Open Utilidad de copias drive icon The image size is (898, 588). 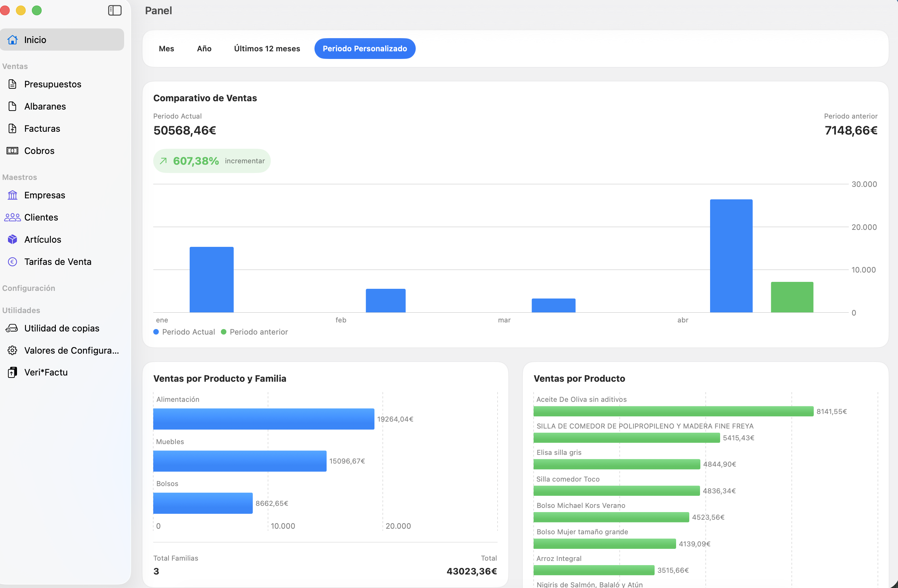click(12, 328)
